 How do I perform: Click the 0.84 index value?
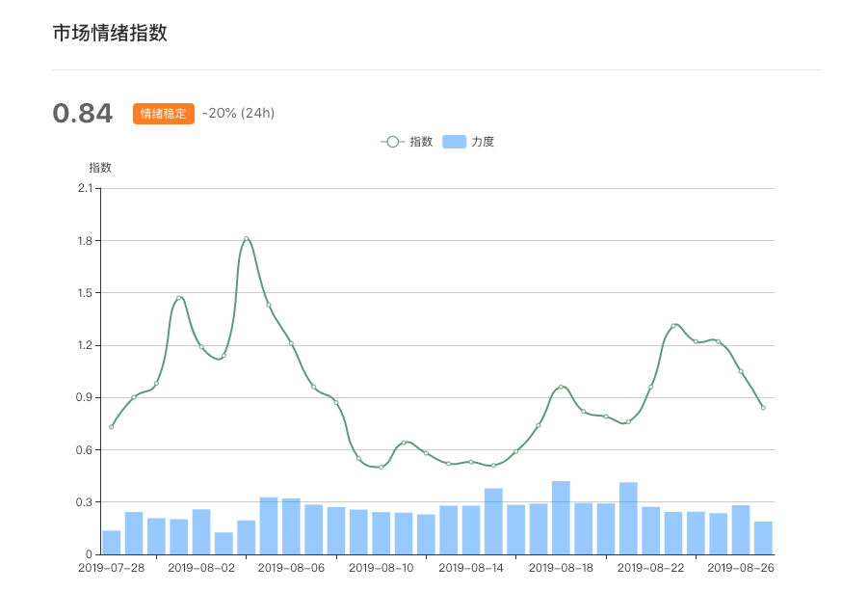83,113
